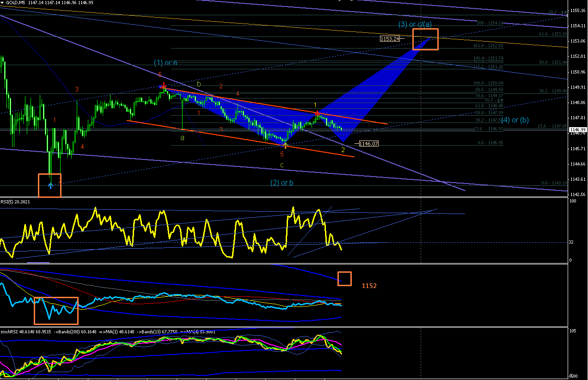Select the orange rectangle around the 1153.24 target

pyautogui.click(x=425, y=39)
